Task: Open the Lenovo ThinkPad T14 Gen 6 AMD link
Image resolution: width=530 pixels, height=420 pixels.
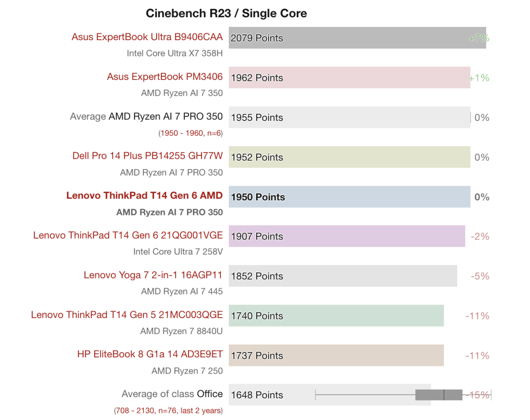Action: pyautogui.click(x=144, y=195)
